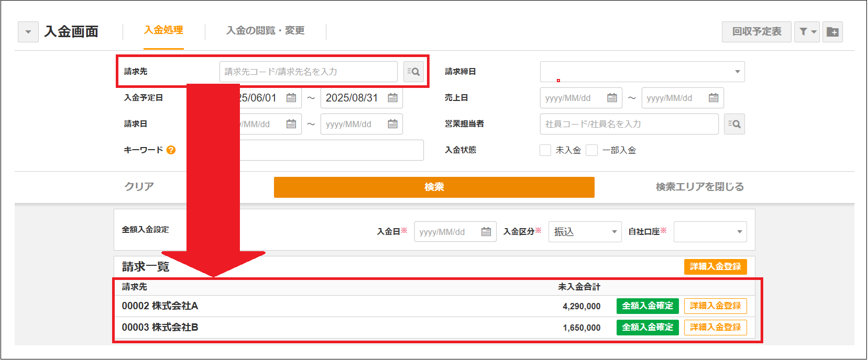Click 全額入金確定 for 株式会社A

tap(647, 306)
